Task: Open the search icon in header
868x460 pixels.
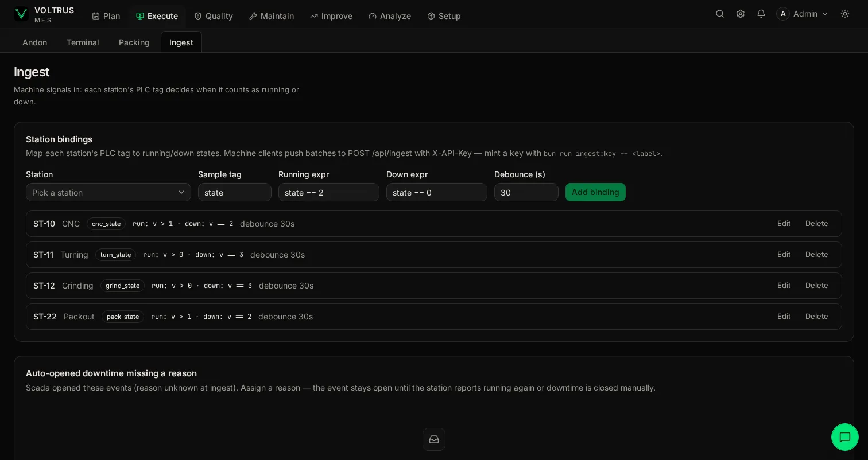Action: pyautogui.click(x=720, y=14)
